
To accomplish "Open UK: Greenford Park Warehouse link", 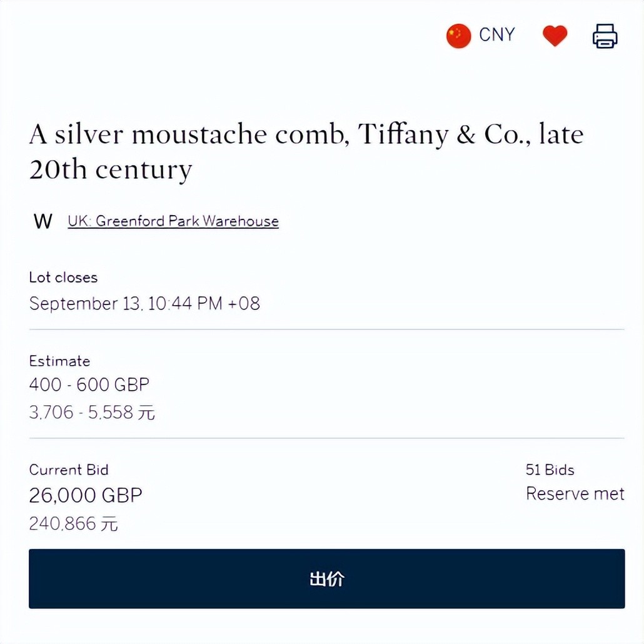I will 173,221.
